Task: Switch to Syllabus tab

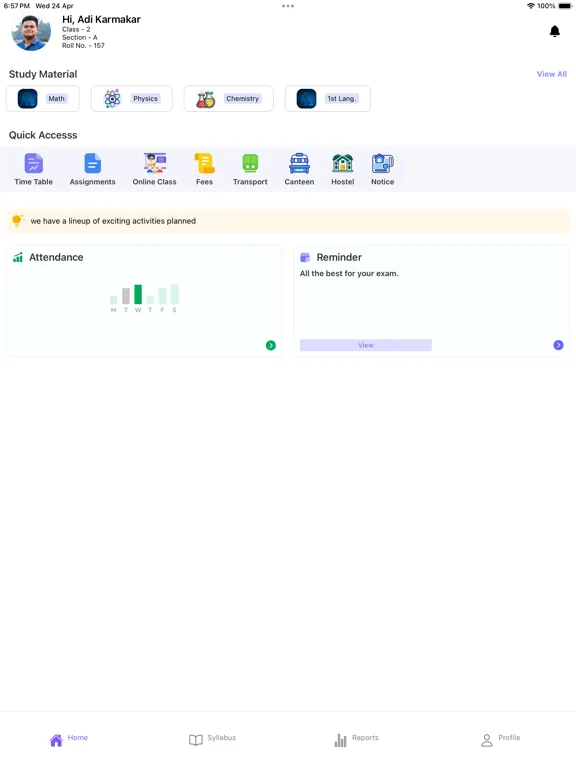Action: pos(212,739)
